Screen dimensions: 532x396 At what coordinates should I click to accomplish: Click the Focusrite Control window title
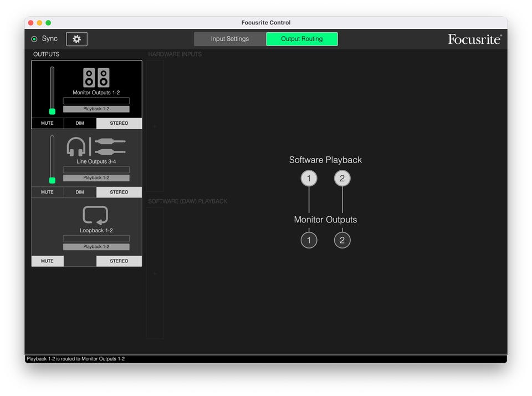click(x=266, y=23)
